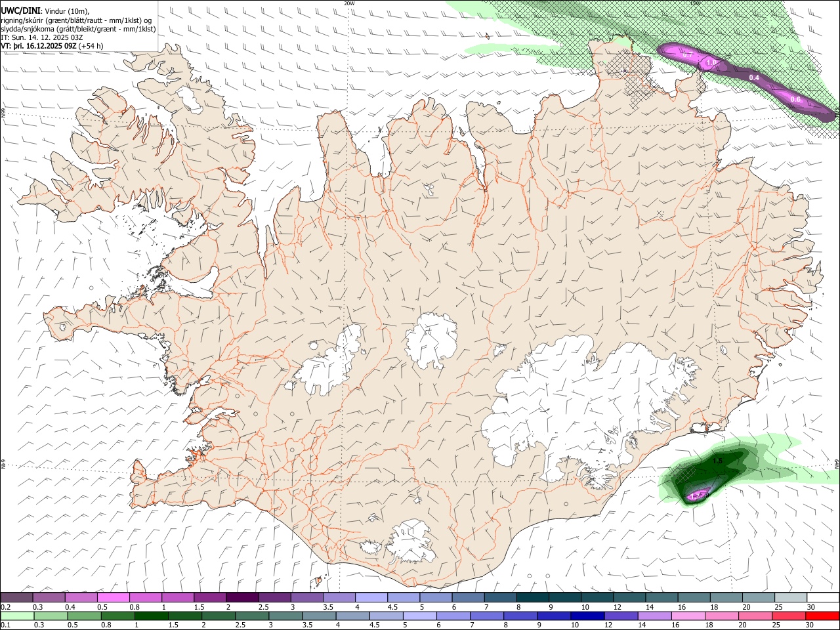Click the 0.4 value in the purple snow band
The height and width of the screenshot is (630, 840).
point(754,78)
